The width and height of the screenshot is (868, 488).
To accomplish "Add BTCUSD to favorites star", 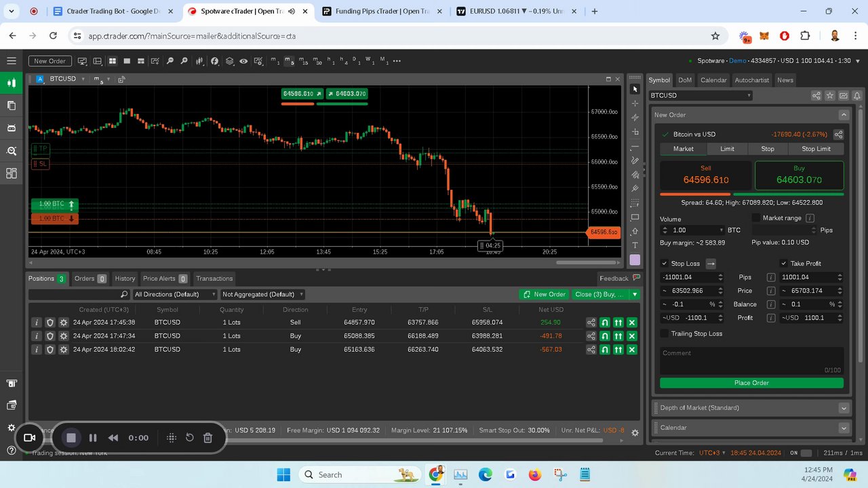I will (x=830, y=96).
